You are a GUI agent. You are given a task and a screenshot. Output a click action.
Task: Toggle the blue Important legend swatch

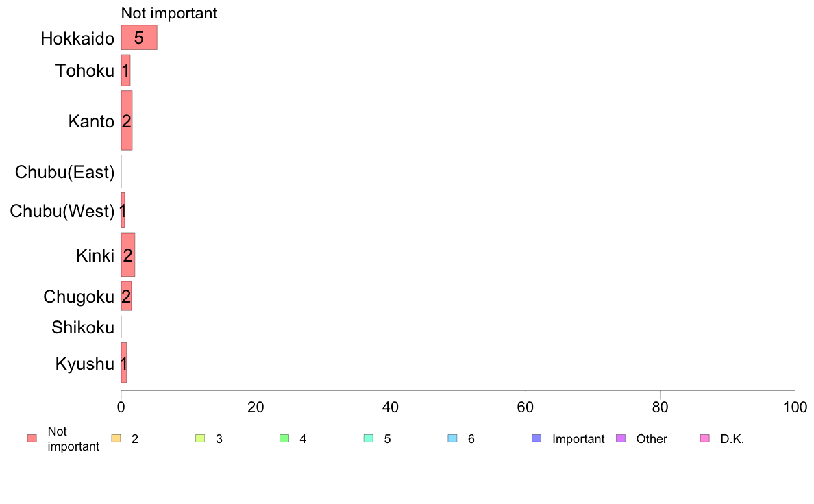536,439
